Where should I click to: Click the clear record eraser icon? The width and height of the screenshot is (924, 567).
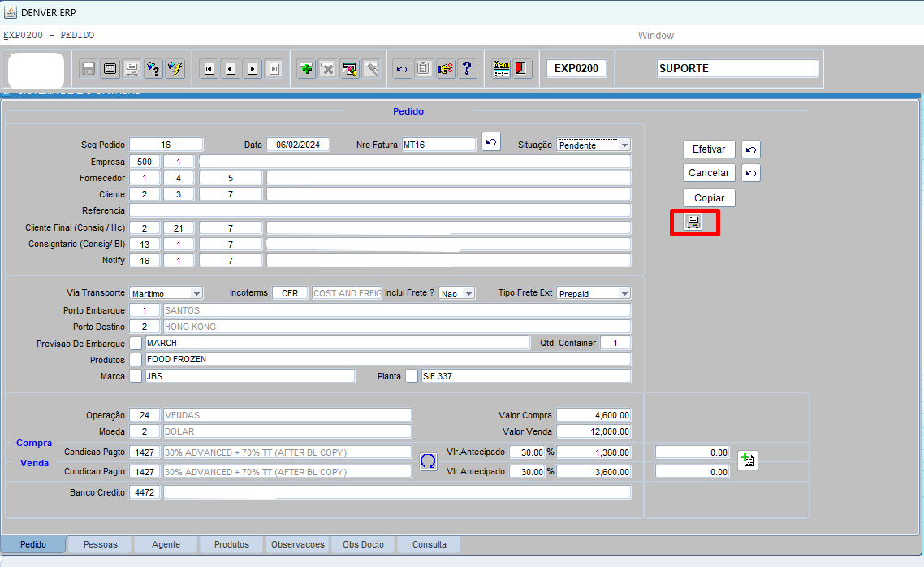tap(350, 69)
